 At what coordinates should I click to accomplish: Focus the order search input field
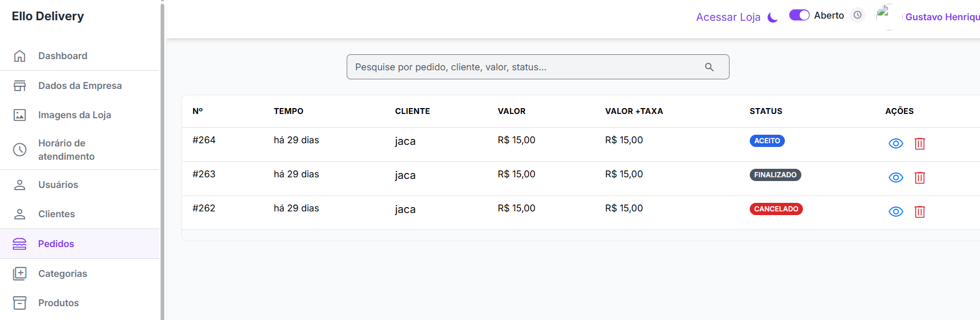tap(538, 67)
